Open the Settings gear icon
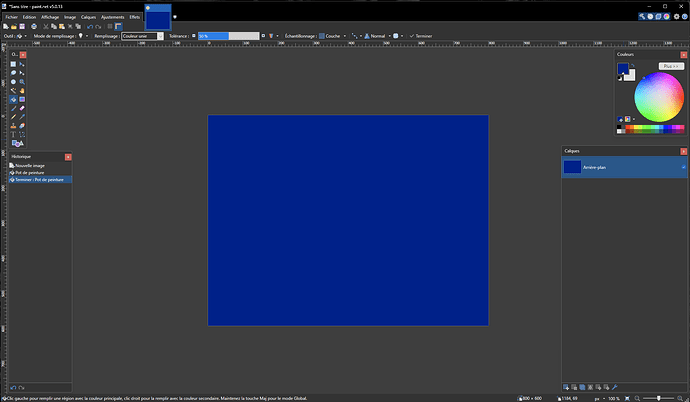Screen dimensions: 690x402 coord(677,17)
